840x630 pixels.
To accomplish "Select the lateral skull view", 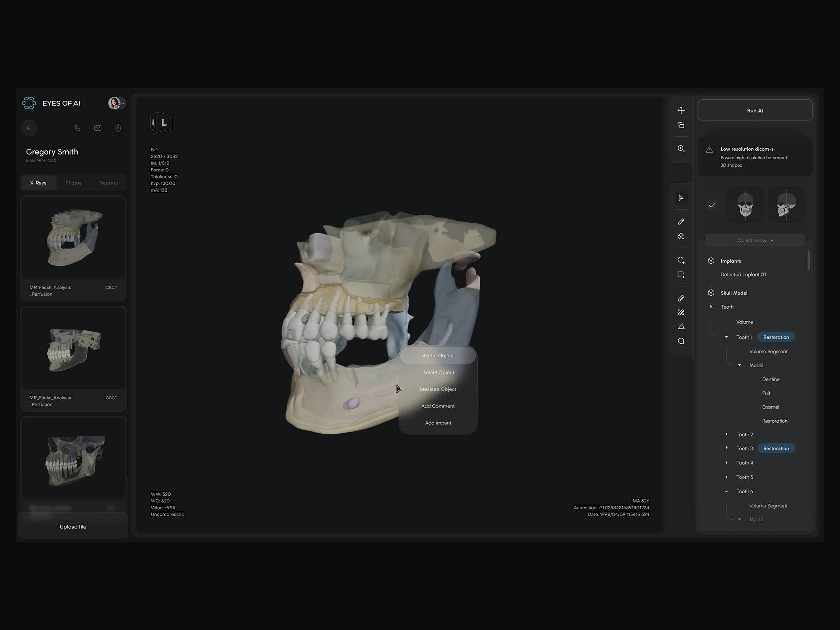I will coord(786,205).
